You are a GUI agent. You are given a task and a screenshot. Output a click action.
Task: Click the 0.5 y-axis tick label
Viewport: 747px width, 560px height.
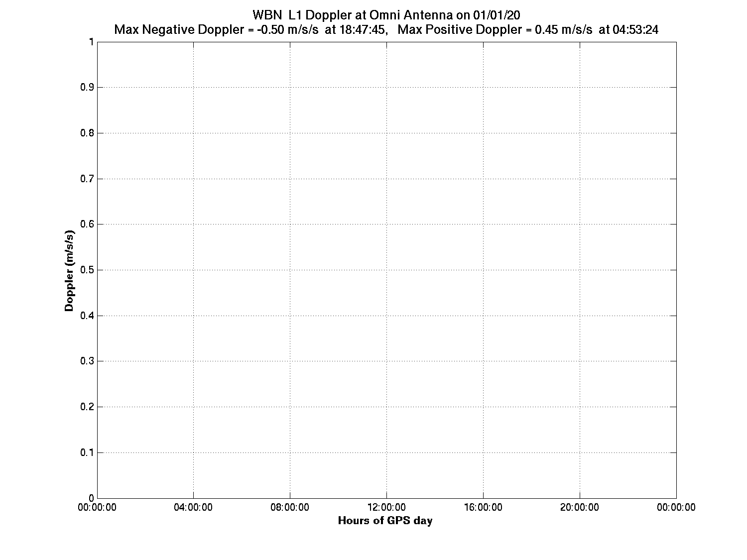(87, 270)
